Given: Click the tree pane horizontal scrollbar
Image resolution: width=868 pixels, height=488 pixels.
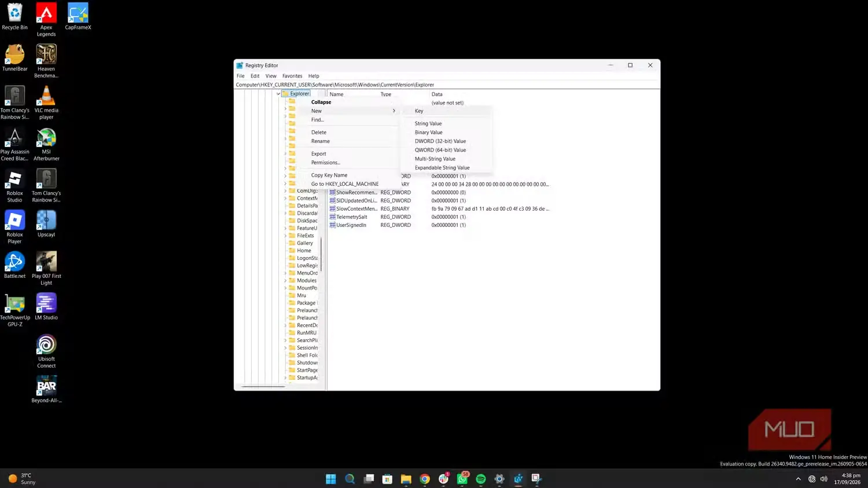Looking at the screenshot, I should pos(263,386).
